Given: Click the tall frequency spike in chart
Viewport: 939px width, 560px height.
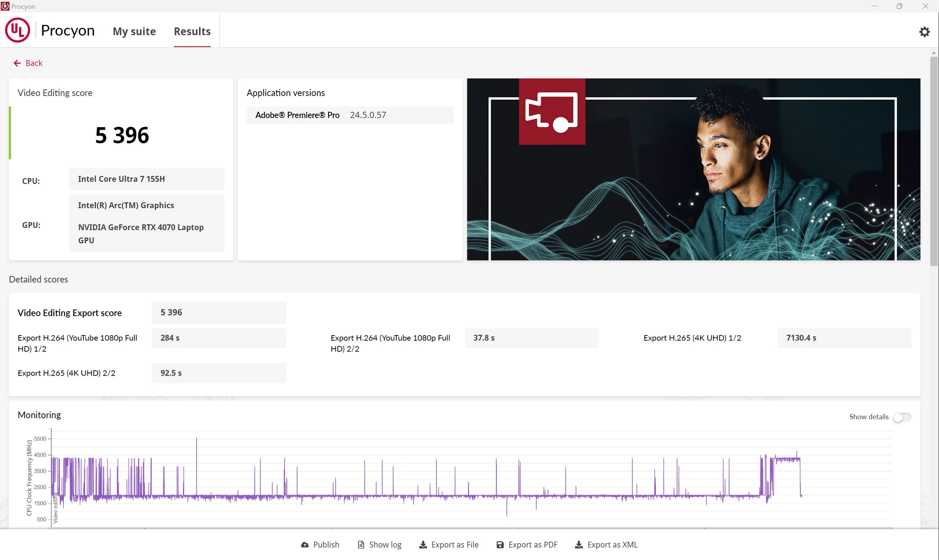Looking at the screenshot, I should point(196,467).
